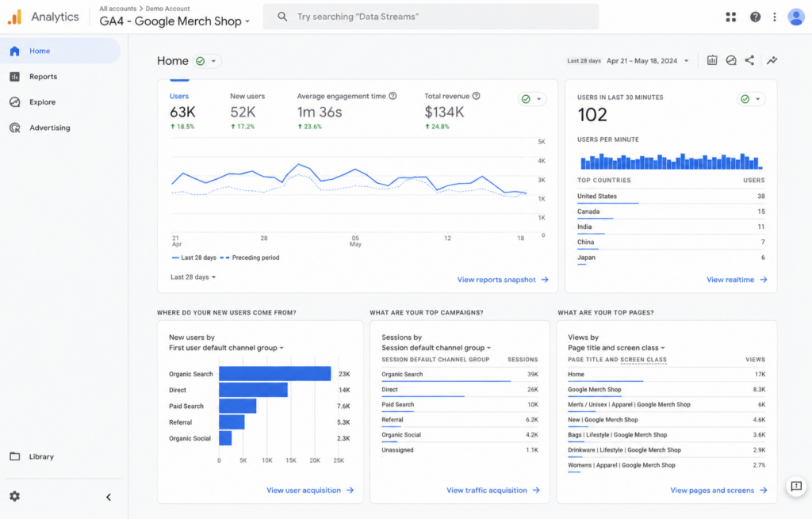The image size is (812, 519).
Task: Click the Organic Search bar in chart
Action: [x=274, y=373]
